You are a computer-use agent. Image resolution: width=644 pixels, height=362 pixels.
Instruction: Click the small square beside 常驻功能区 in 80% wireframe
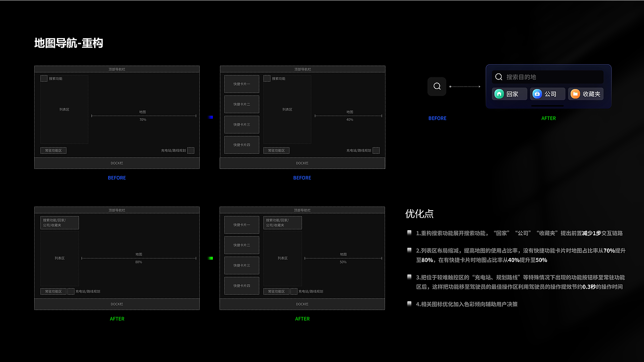tap(71, 291)
